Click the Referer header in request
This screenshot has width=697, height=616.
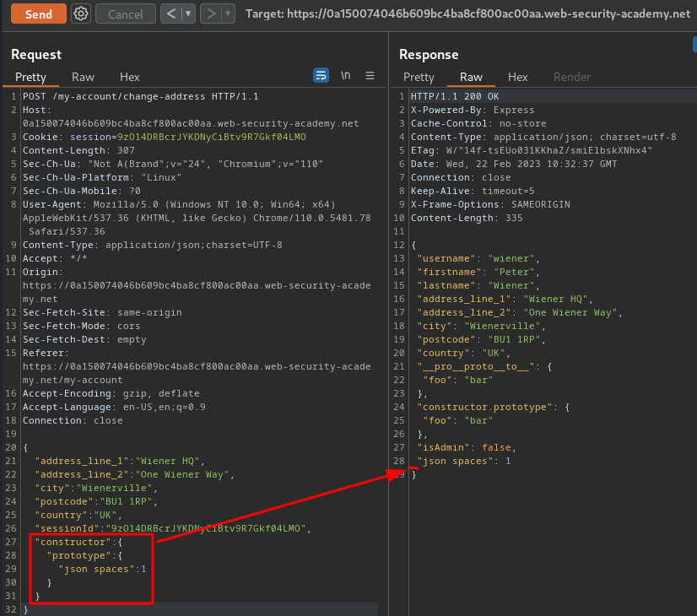pyautogui.click(x=197, y=367)
